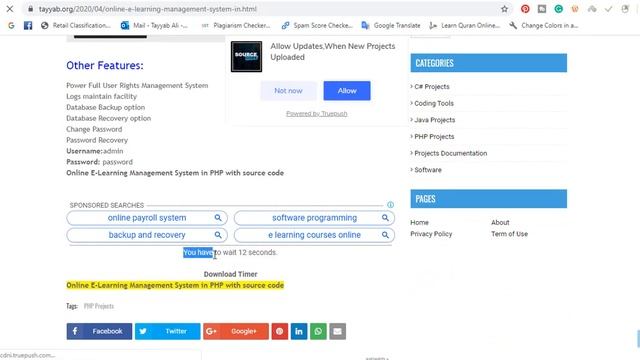This screenshot has height=360, width=640.
Task: Bookmark this page with the star icon
Action: pyautogui.click(x=504, y=9)
